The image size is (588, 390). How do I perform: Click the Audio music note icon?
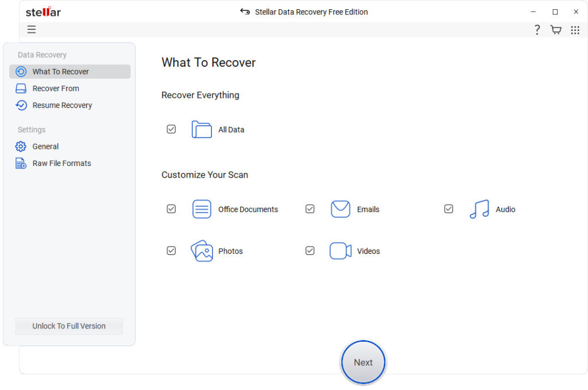coord(479,209)
